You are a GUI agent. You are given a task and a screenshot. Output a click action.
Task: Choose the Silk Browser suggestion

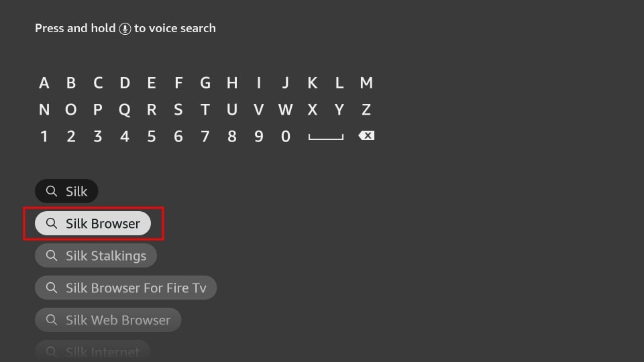point(93,223)
